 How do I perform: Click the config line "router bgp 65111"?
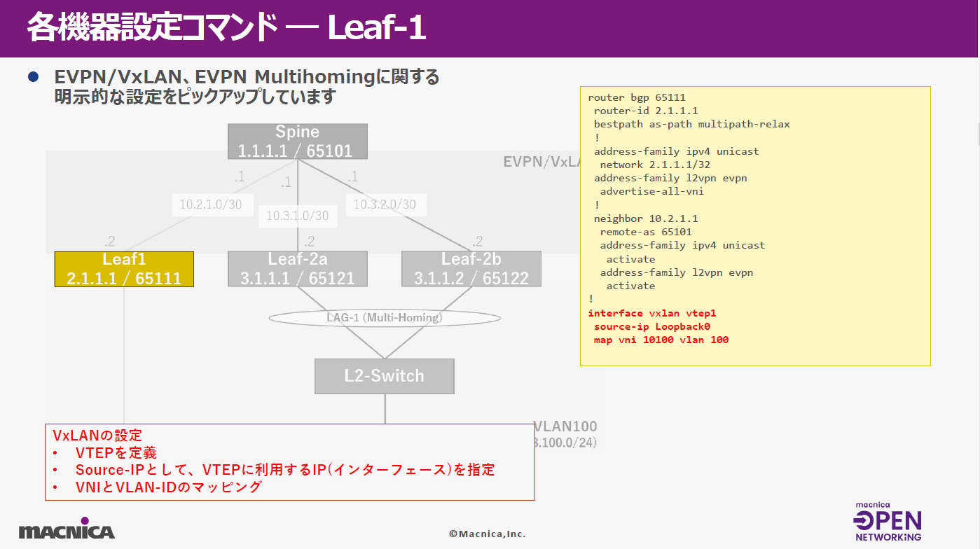[x=637, y=97]
